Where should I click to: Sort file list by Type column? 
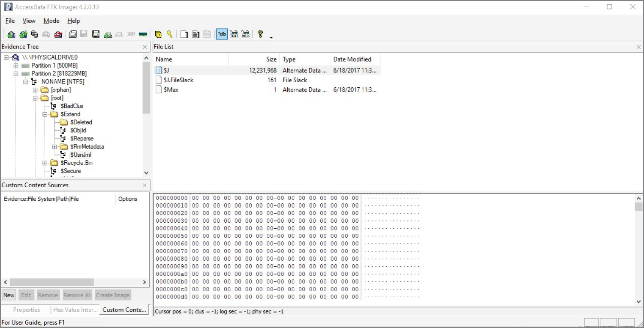click(304, 60)
